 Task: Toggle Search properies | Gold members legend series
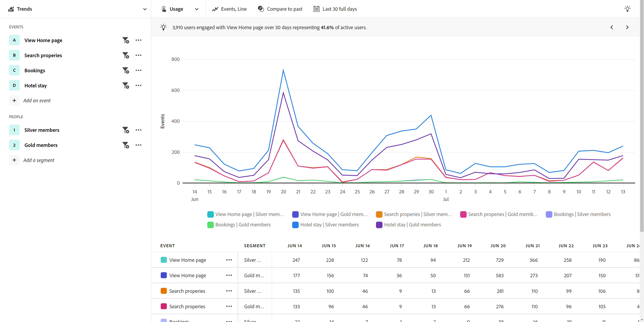tap(498, 214)
